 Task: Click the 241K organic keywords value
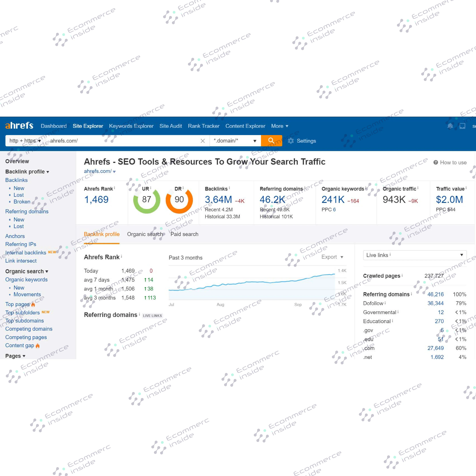tap(333, 200)
